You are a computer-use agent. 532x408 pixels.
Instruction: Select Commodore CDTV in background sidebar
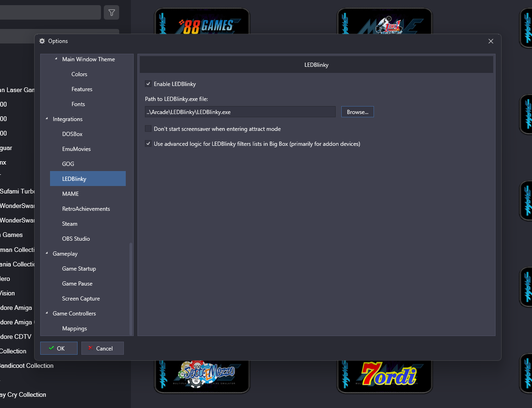tap(15, 336)
